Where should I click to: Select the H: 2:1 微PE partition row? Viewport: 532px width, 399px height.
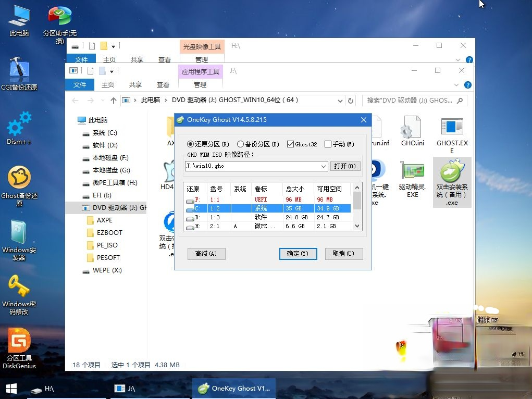click(x=268, y=226)
